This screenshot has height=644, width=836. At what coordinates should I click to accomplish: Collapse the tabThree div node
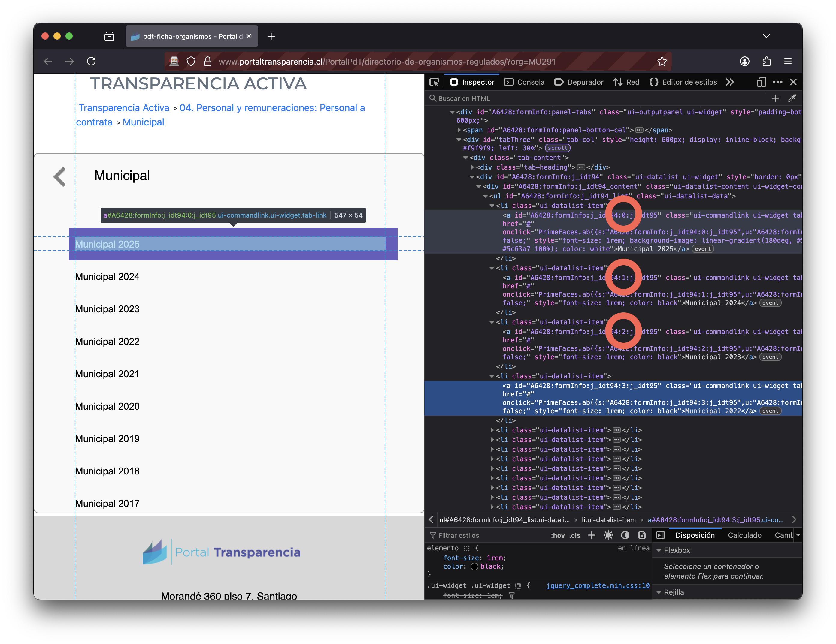pyautogui.click(x=459, y=140)
